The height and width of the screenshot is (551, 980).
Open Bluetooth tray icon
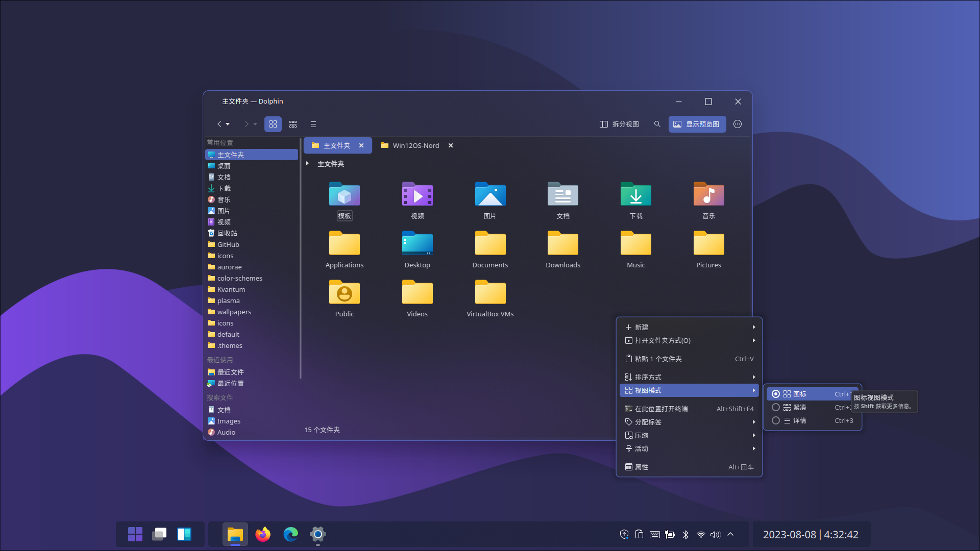click(x=685, y=534)
